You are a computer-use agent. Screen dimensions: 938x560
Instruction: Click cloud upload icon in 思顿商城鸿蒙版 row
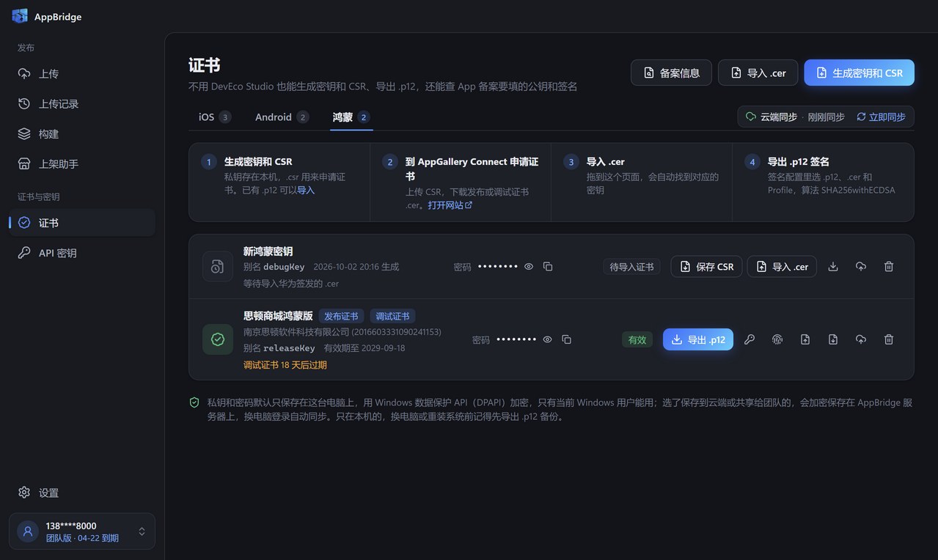[x=861, y=339]
